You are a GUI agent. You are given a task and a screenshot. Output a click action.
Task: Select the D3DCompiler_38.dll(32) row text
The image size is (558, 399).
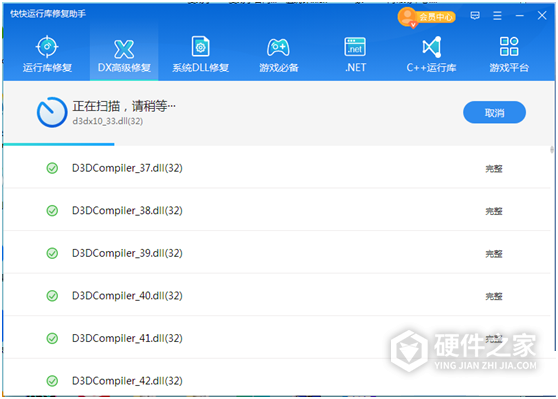(127, 211)
